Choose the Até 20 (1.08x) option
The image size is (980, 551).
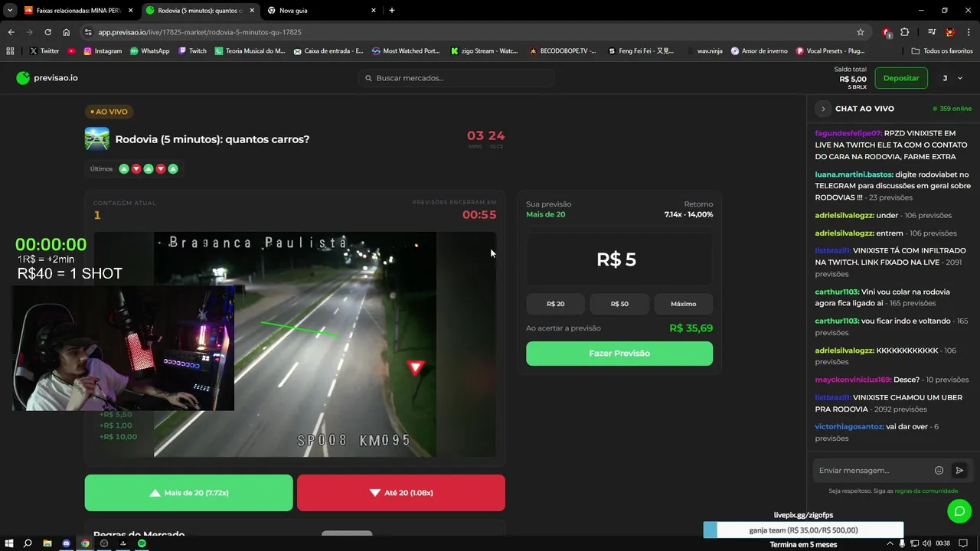pyautogui.click(x=401, y=493)
